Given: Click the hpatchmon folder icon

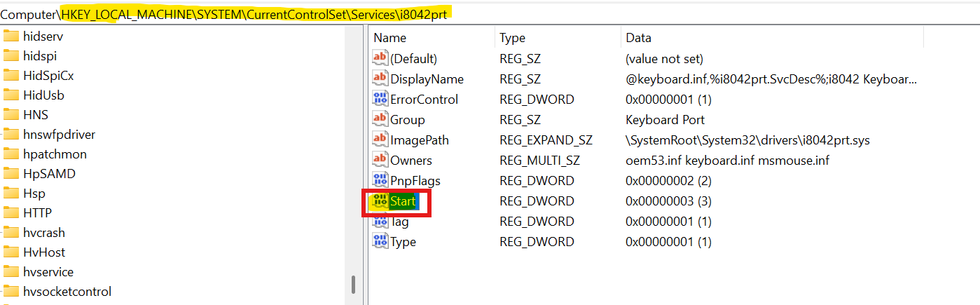Looking at the screenshot, I should [x=11, y=154].
